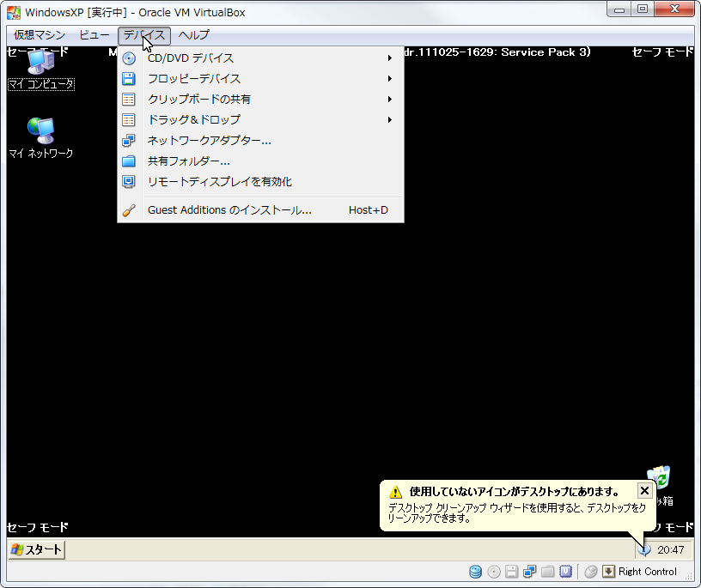This screenshot has height=588, width=701.
Task: Open the 仮想マシン menu
Action: [x=39, y=35]
